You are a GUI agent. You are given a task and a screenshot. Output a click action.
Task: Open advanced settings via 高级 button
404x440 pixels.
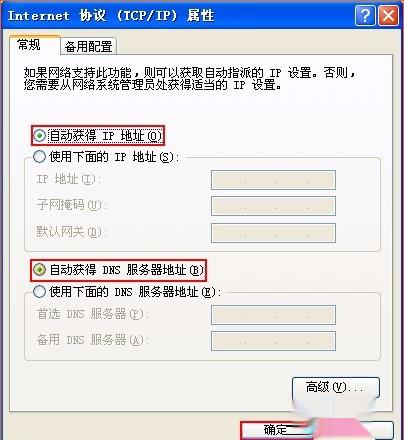pos(336,388)
